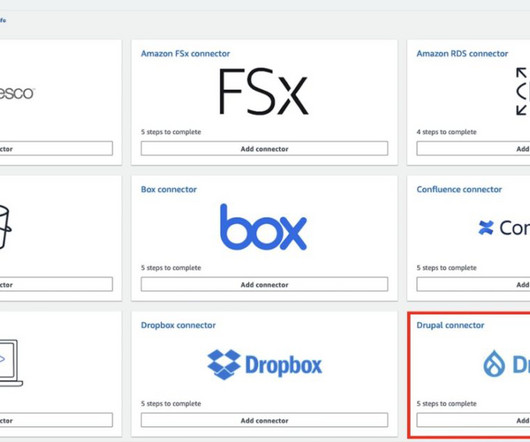530x442 pixels.
Task: Select '5 steps to complete' under Dropbox
Action: 171,403
